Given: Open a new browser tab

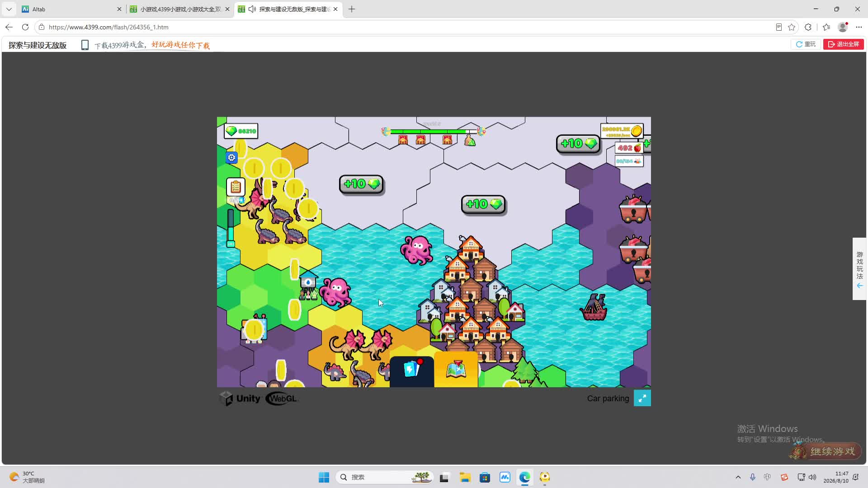Looking at the screenshot, I should pyautogui.click(x=352, y=9).
